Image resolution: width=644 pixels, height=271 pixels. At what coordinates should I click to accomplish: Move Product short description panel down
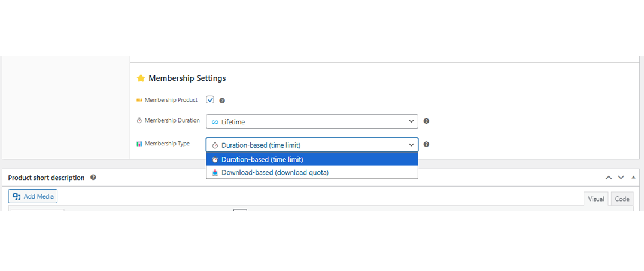coord(621,178)
